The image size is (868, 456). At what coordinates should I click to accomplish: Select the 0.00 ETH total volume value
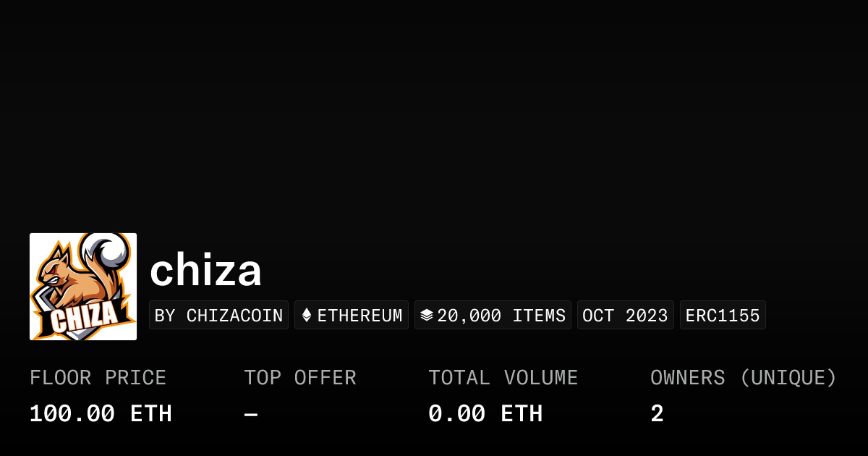pos(485,414)
